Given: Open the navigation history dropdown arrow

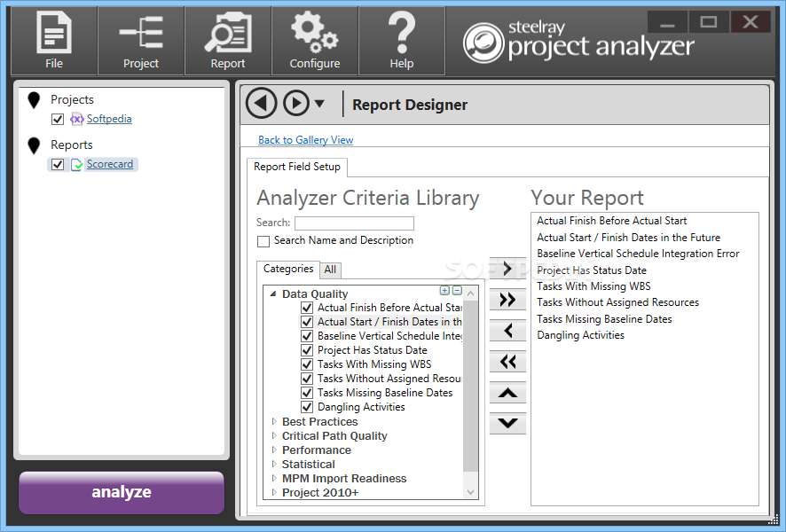Looking at the screenshot, I should pyautogui.click(x=319, y=104).
